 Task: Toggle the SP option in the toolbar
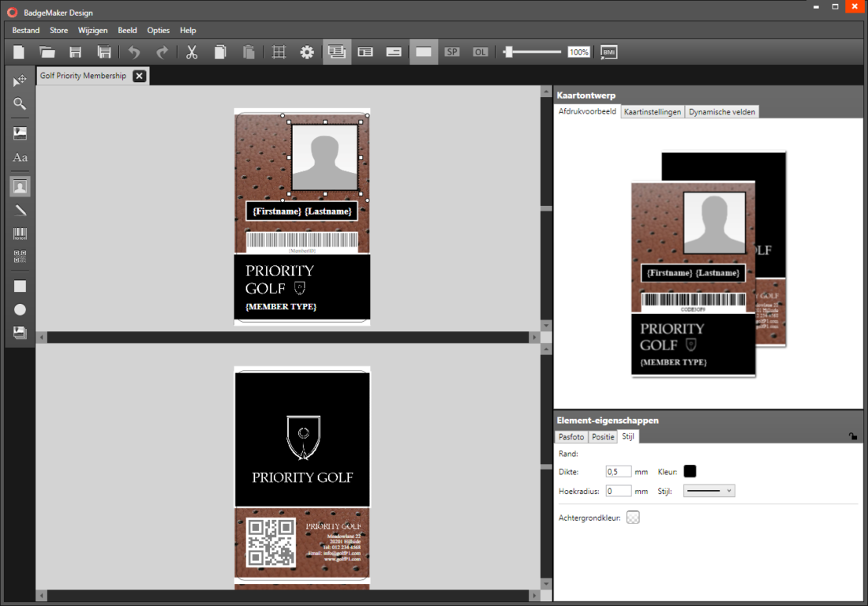tap(452, 51)
